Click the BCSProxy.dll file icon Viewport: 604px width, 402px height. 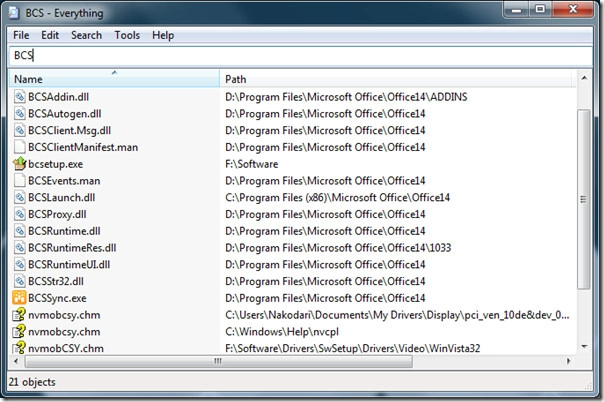(20, 214)
